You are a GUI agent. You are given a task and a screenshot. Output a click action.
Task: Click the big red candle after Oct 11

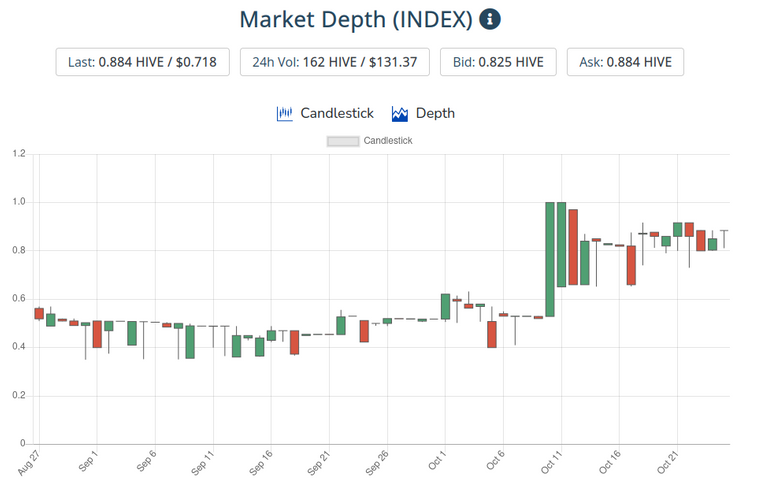coord(573,247)
